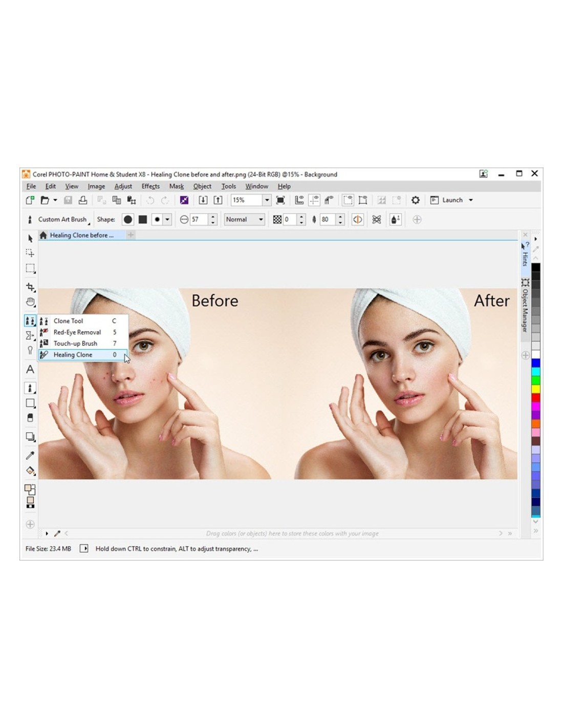Viewport: 563px width, 728px height.
Task: Open the Launch application dropdown
Action: (470, 200)
